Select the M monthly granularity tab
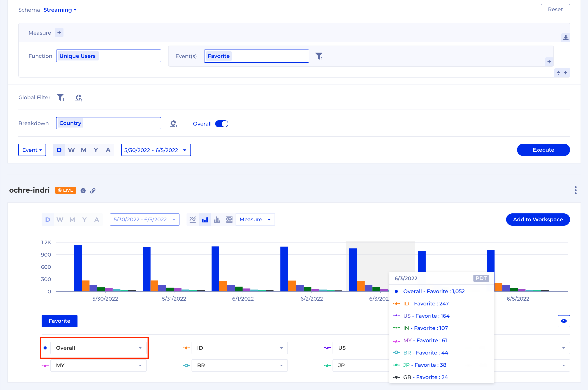 point(83,150)
